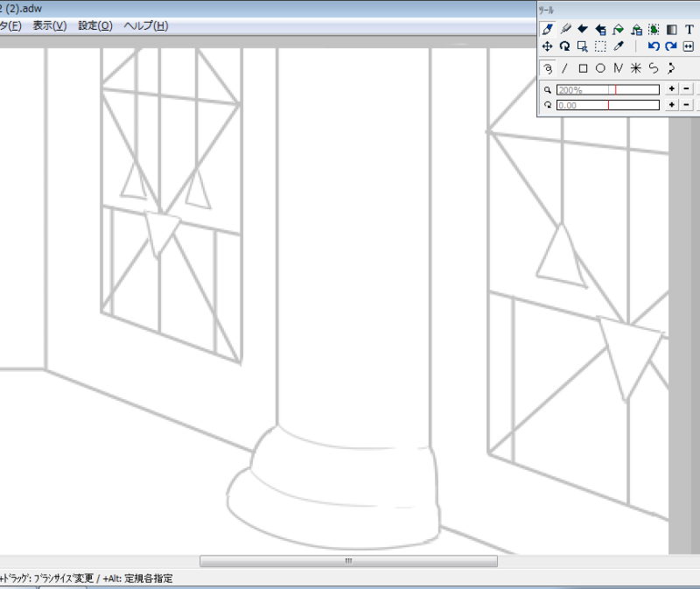Select the Move tool
The image size is (700, 589).
548,46
